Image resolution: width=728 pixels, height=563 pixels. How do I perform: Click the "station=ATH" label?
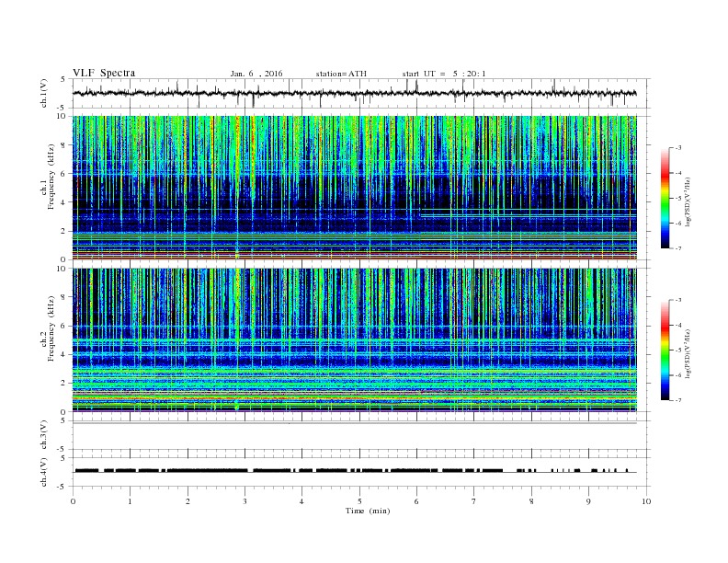341,74
